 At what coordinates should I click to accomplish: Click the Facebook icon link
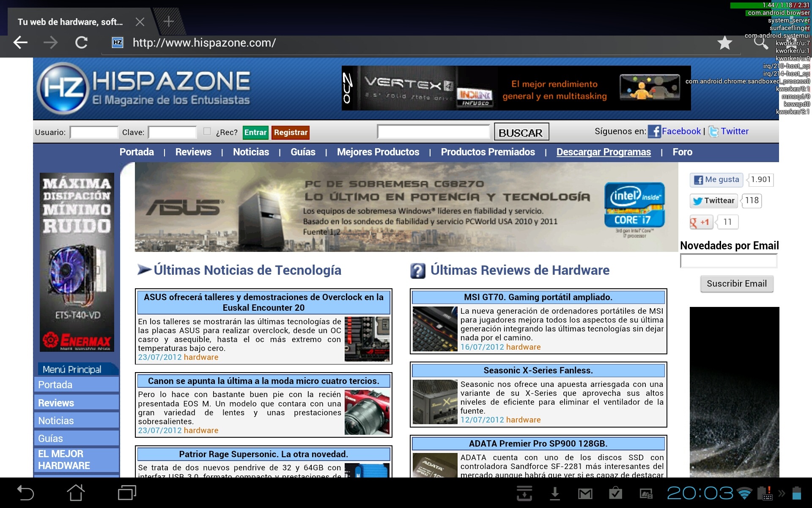click(x=654, y=131)
